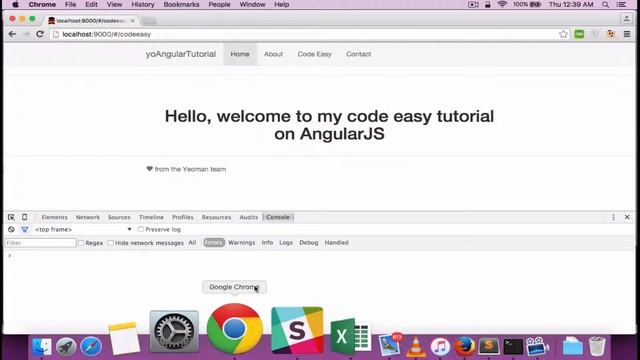This screenshot has width=640, height=360.
Task: Open VLC cone icon in the Dock
Action: tap(416, 347)
